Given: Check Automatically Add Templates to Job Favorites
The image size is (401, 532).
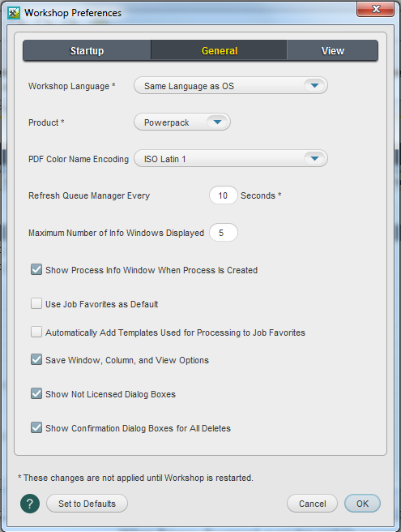Looking at the screenshot, I should click(36, 332).
